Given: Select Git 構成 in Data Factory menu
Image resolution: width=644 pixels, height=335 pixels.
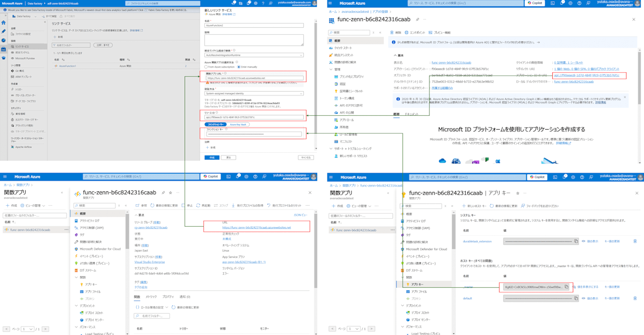Looking at the screenshot, I should coord(19,71).
